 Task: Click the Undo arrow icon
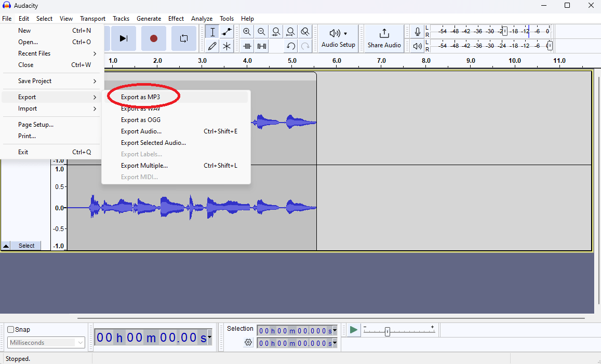click(290, 46)
